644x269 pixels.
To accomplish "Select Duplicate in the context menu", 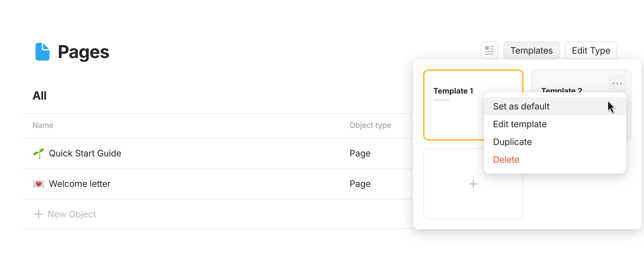I will click(x=512, y=142).
